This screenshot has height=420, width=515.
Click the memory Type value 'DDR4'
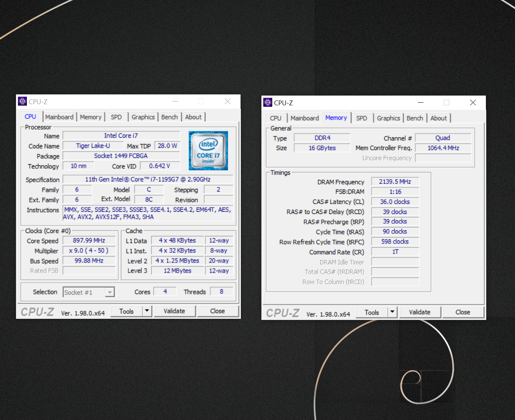322,138
